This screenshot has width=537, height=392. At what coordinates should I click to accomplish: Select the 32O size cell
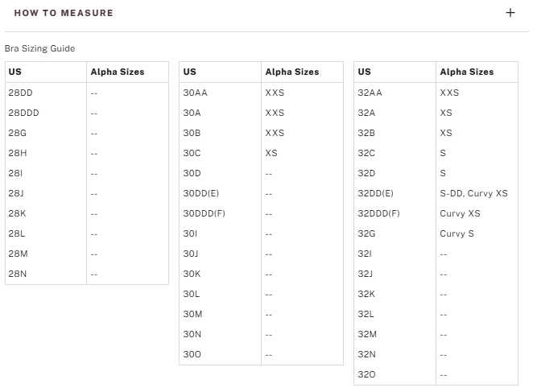tap(367, 374)
